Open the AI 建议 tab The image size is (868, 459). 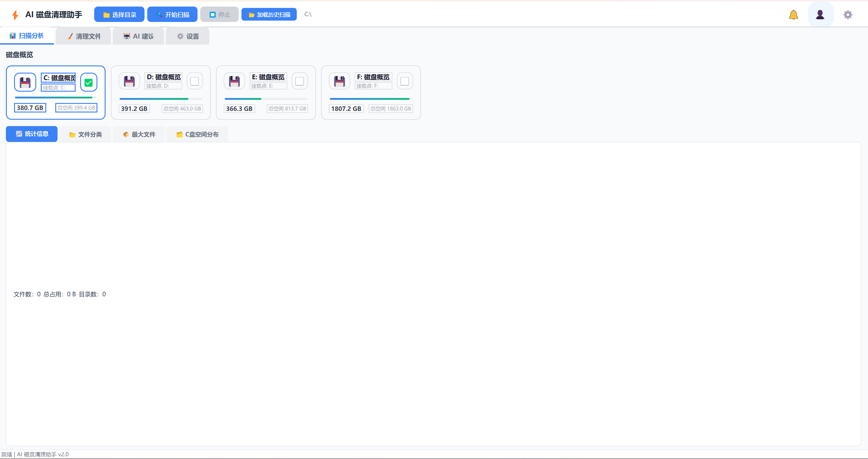[x=138, y=36]
